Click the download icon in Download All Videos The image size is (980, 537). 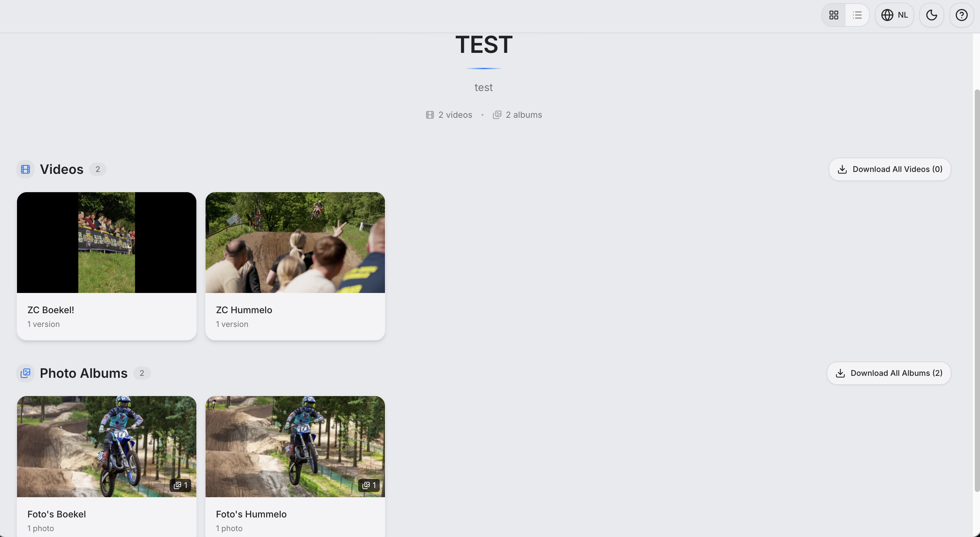842,169
